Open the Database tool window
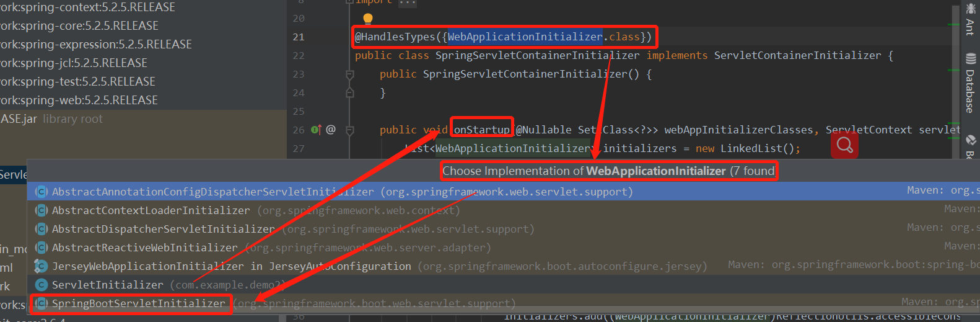980x322 pixels. (970, 83)
